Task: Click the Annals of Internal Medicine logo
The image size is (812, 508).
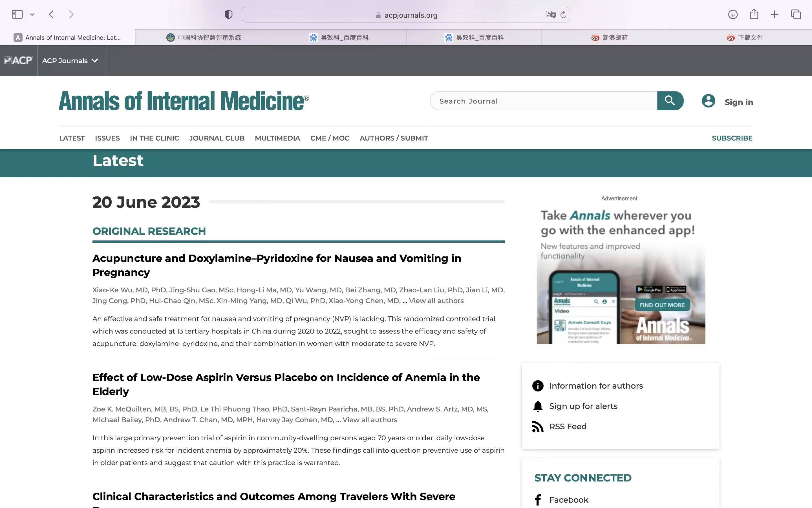Action: [184, 101]
